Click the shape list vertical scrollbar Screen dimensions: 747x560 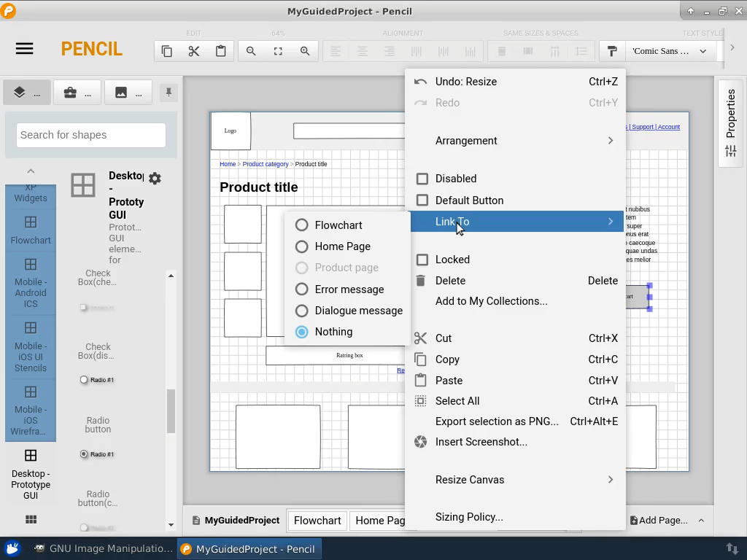coord(171,411)
